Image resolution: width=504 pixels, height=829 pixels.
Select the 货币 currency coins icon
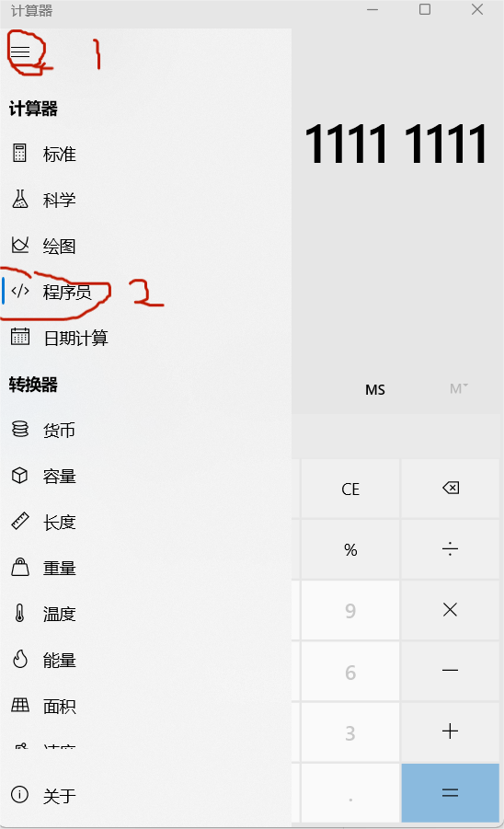(20, 429)
